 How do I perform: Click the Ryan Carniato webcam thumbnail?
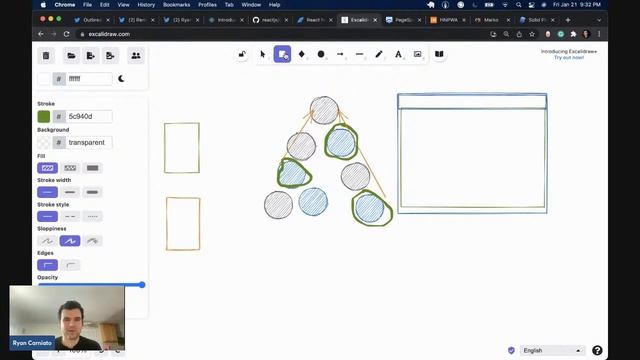(67, 318)
